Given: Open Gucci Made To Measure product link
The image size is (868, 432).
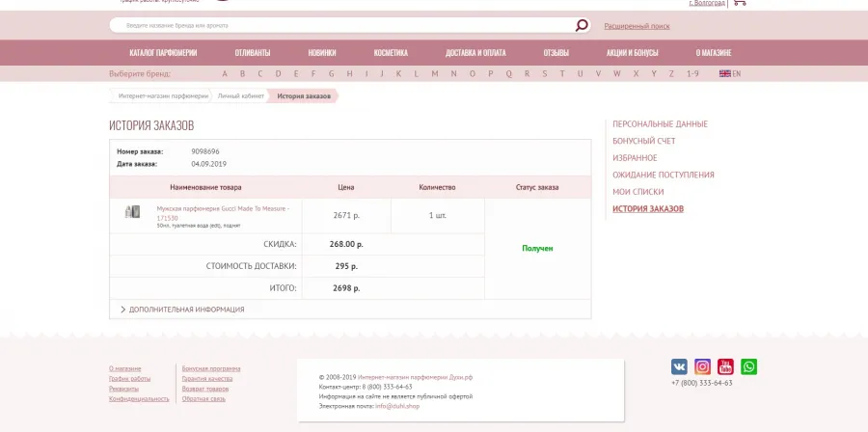Looking at the screenshot, I should tap(223, 213).
